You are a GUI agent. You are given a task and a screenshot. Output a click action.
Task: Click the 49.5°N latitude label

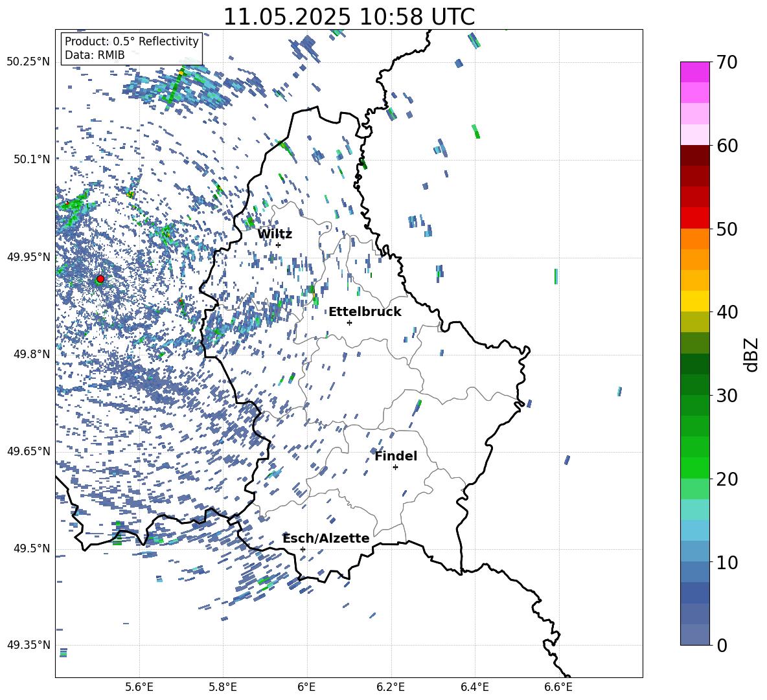(32, 548)
